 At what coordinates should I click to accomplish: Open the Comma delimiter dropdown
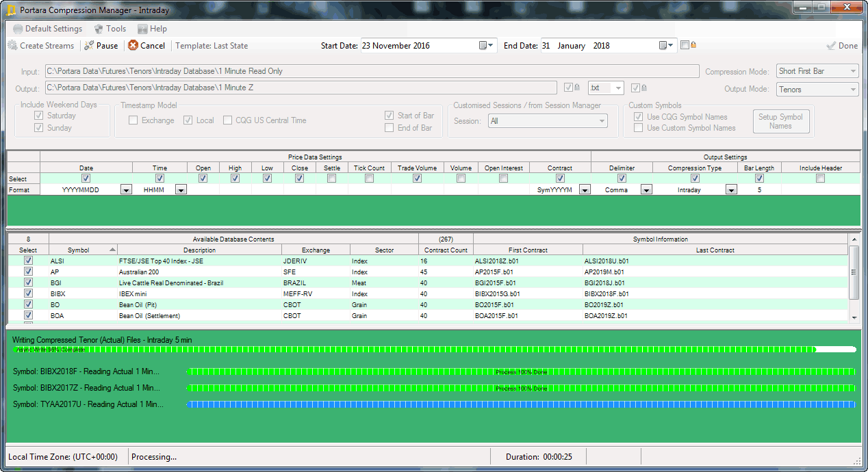pyautogui.click(x=646, y=190)
